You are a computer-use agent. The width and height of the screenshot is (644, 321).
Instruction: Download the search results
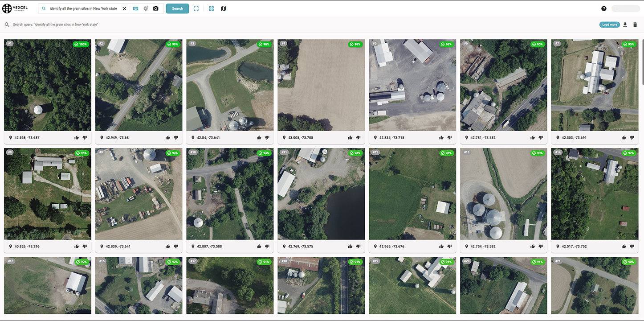(625, 25)
